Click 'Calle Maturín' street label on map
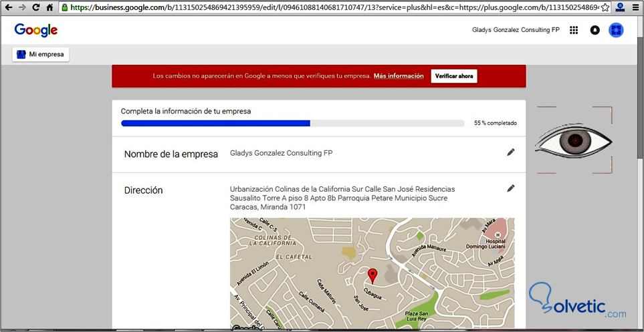 point(327,291)
